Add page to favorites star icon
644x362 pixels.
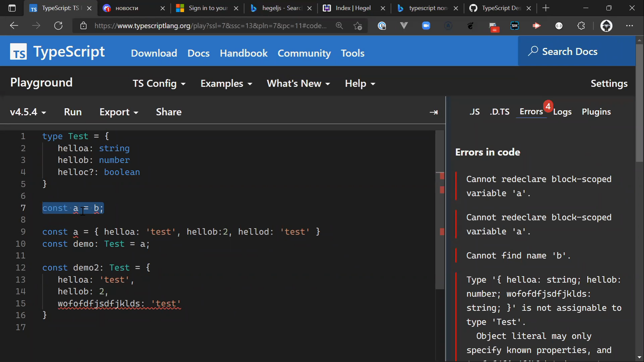tap(358, 26)
